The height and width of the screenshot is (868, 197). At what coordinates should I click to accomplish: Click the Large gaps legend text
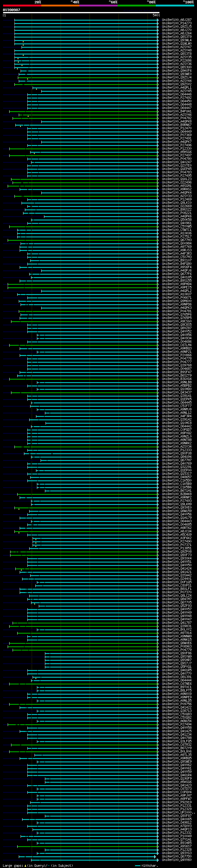point(38,866)
